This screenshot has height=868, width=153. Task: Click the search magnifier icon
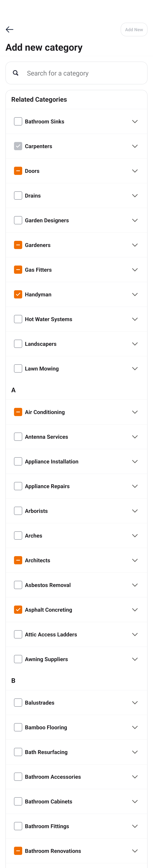pyautogui.click(x=15, y=73)
